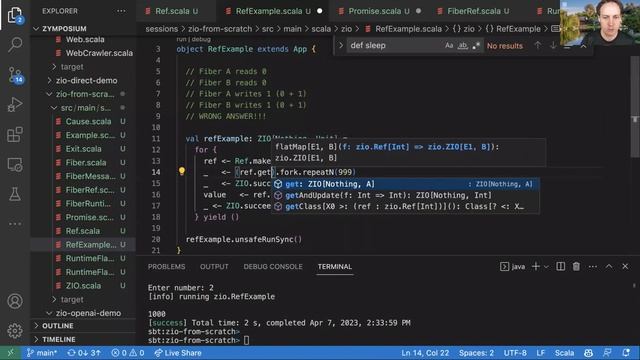Click sync changes 0↓ 3↑ indicator

(84, 353)
